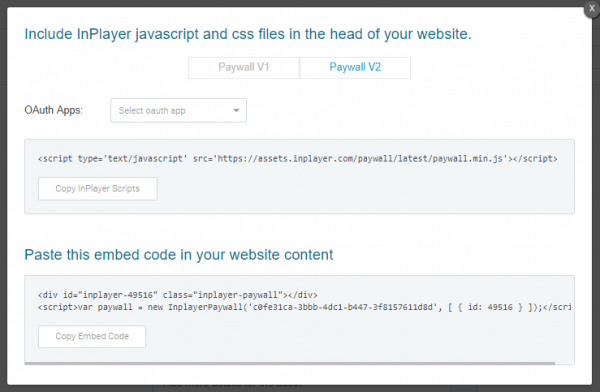Switch to the Paywall V2 tab

(355, 68)
